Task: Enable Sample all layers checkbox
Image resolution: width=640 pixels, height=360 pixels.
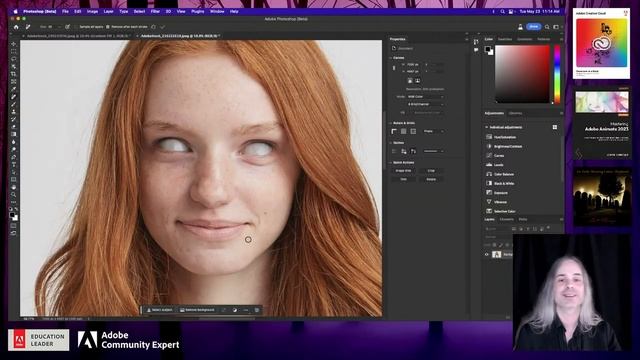Action: coord(76,27)
